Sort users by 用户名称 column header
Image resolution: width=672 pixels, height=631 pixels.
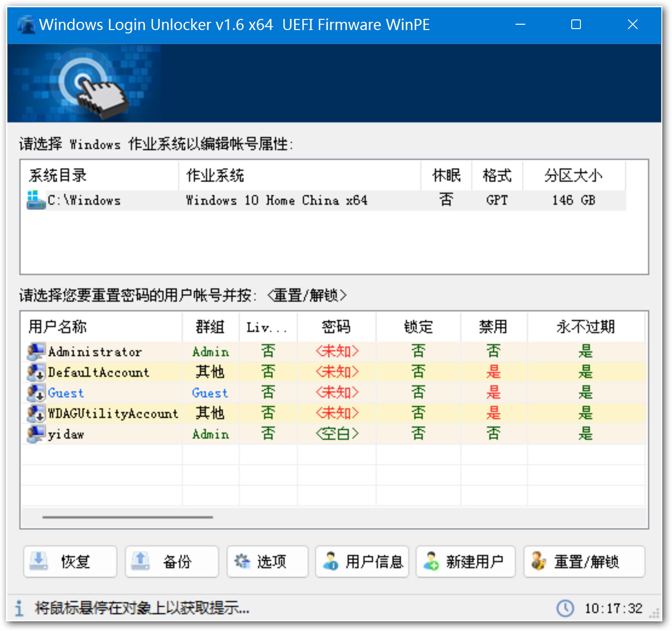pyautogui.click(x=102, y=327)
